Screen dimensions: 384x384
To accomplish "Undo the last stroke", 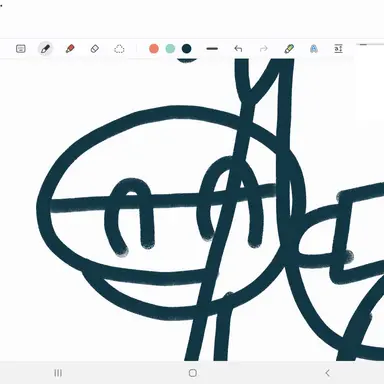I will tap(238, 49).
